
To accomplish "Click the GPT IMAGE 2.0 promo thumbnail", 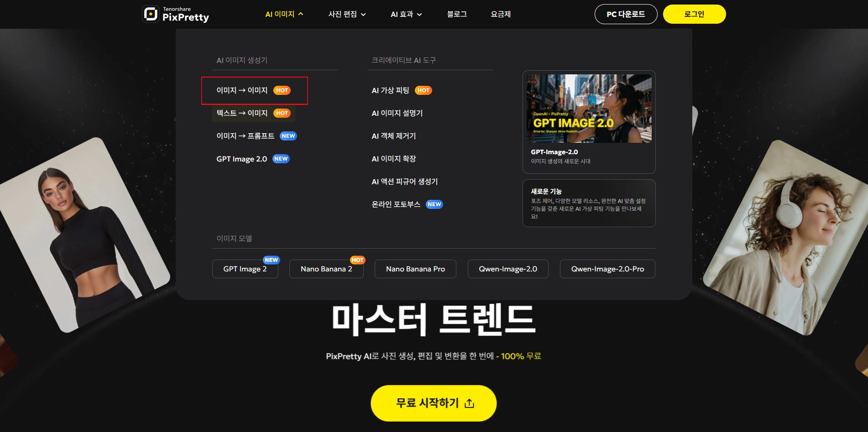I will [589, 109].
